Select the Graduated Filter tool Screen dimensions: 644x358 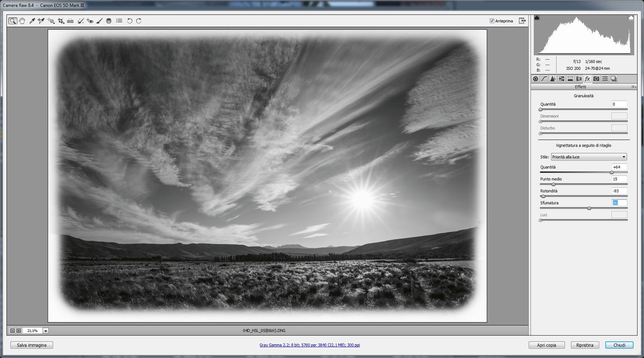click(x=109, y=21)
